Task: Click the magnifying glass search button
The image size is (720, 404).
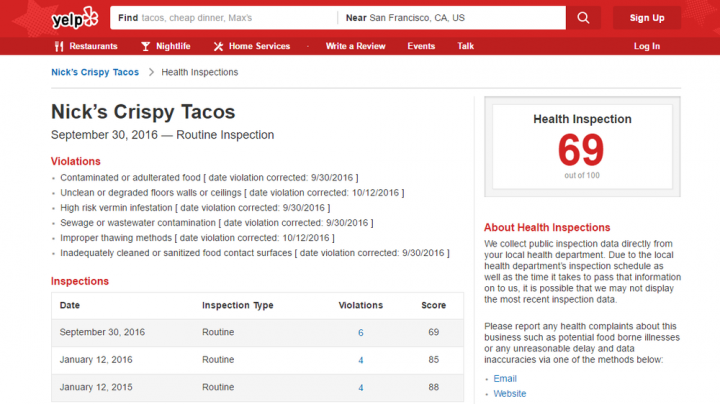Action: coord(583,18)
